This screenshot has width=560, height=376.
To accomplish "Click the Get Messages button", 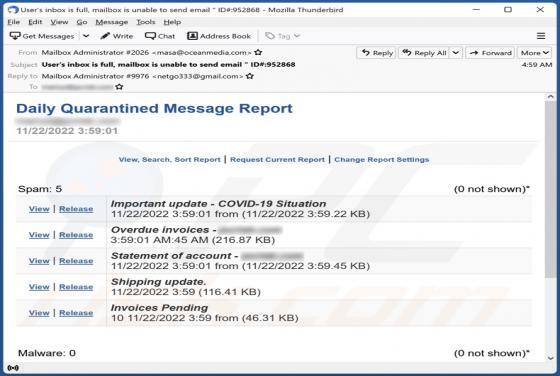I will [x=42, y=36].
